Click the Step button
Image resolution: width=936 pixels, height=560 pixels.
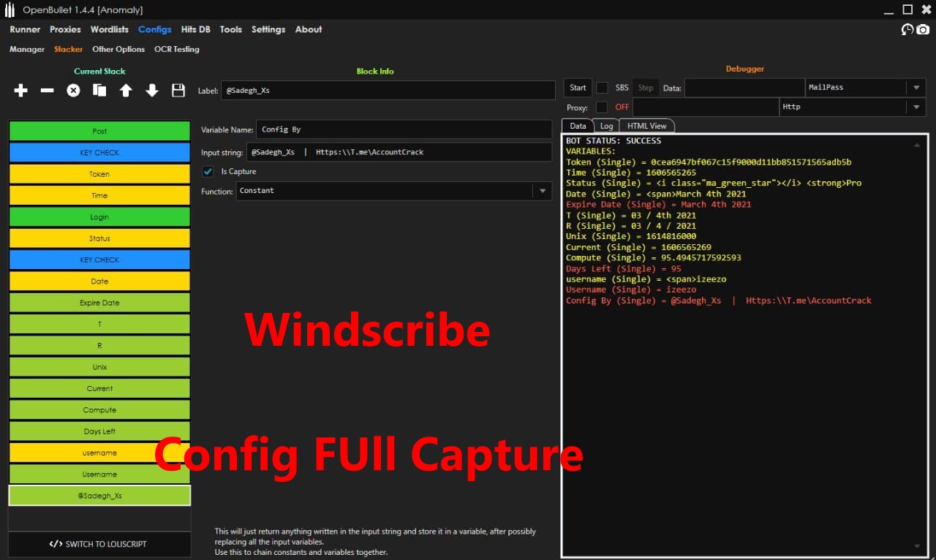point(646,88)
